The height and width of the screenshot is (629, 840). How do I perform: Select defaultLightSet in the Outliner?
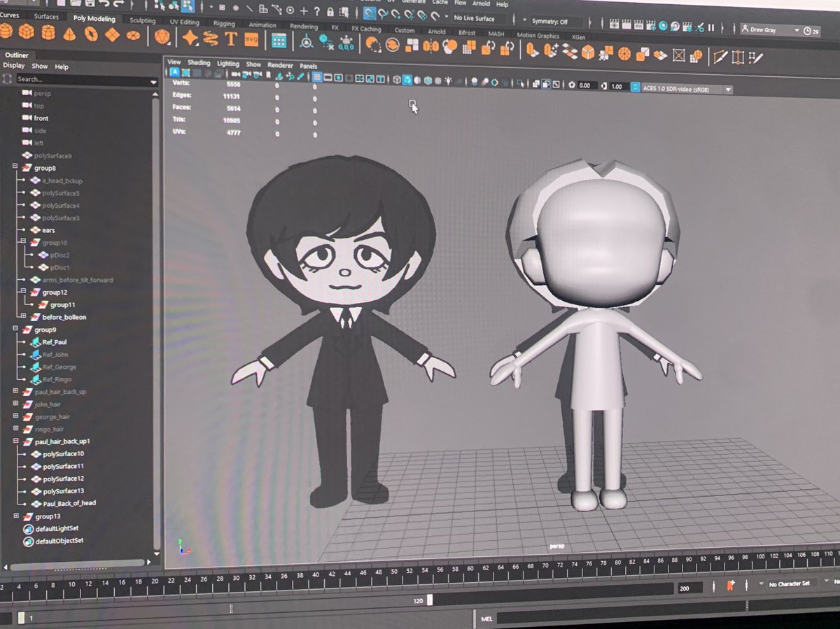[57, 528]
